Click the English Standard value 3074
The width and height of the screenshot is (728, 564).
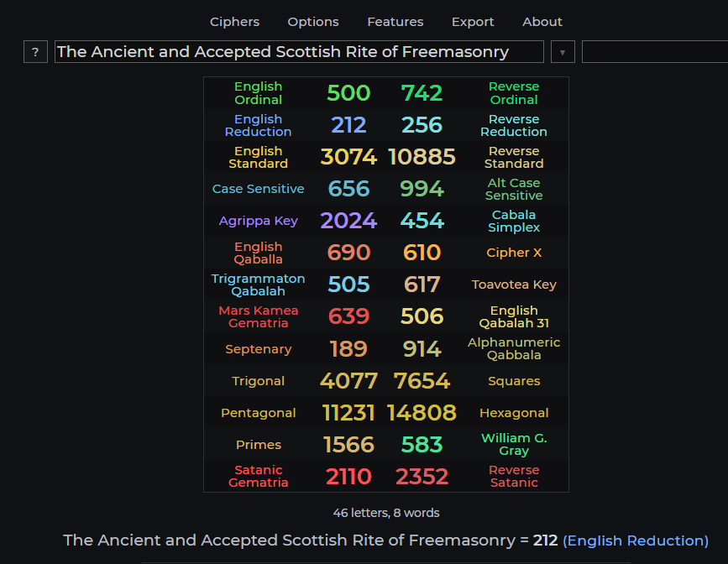click(x=348, y=157)
